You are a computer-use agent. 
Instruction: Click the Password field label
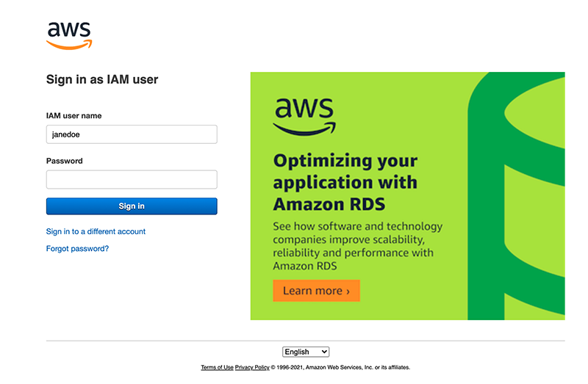(65, 162)
